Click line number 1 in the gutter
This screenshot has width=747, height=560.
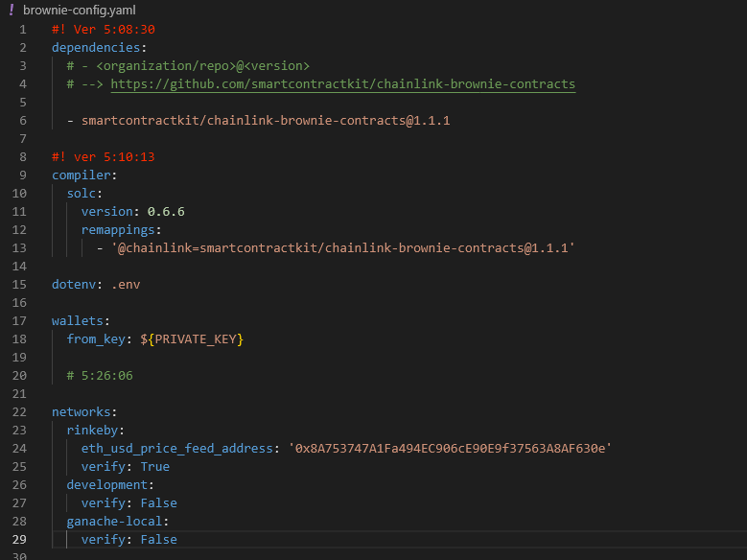click(x=23, y=30)
